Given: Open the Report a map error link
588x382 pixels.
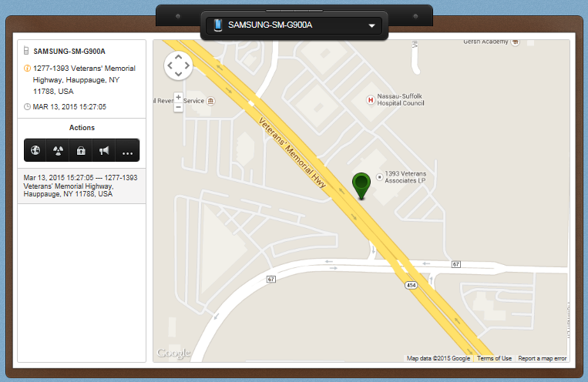Looking at the screenshot, I should (543, 358).
